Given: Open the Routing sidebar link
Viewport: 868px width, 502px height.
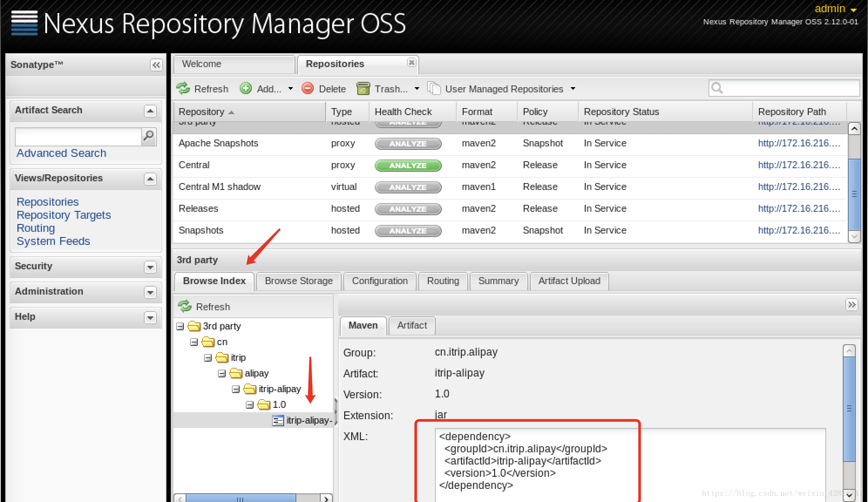Looking at the screenshot, I should point(36,228).
